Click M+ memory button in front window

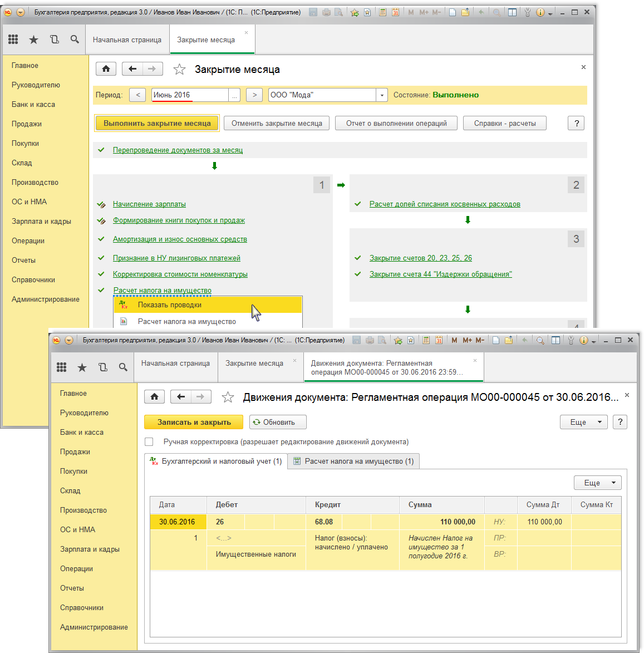(467, 340)
